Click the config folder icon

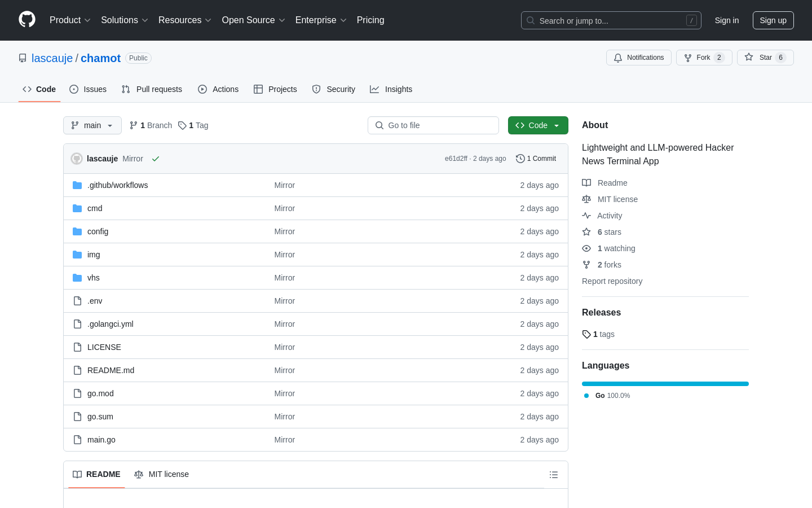coord(77,231)
